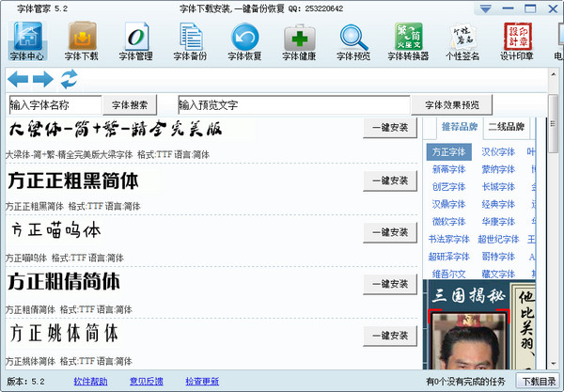Image resolution: width=564 pixels, height=392 pixels.
Task: Open the 字体转换器 converter
Action: point(409,40)
